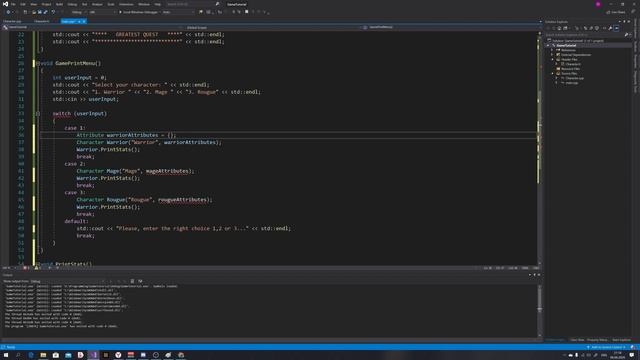The image size is (640, 360).
Task: Expand the External Dependencies node
Action: 552,55
